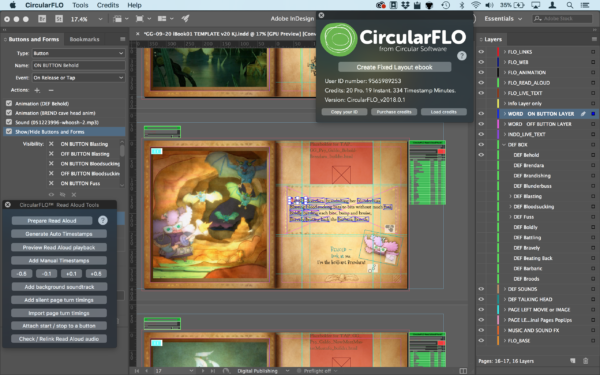This screenshot has height=375, width=600.
Task: Click the split layout view icon at bottom right
Action: click(463, 371)
